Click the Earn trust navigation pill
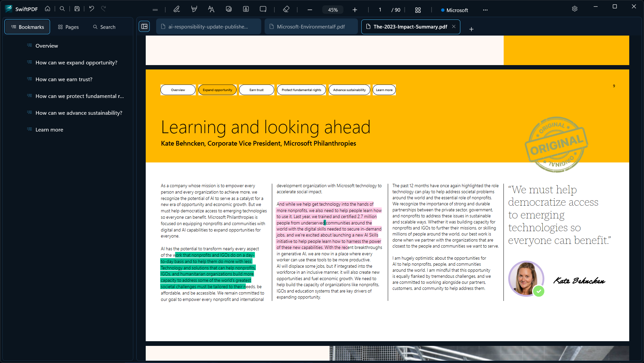This screenshot has height=363, width=644. [x=257, y=90]
